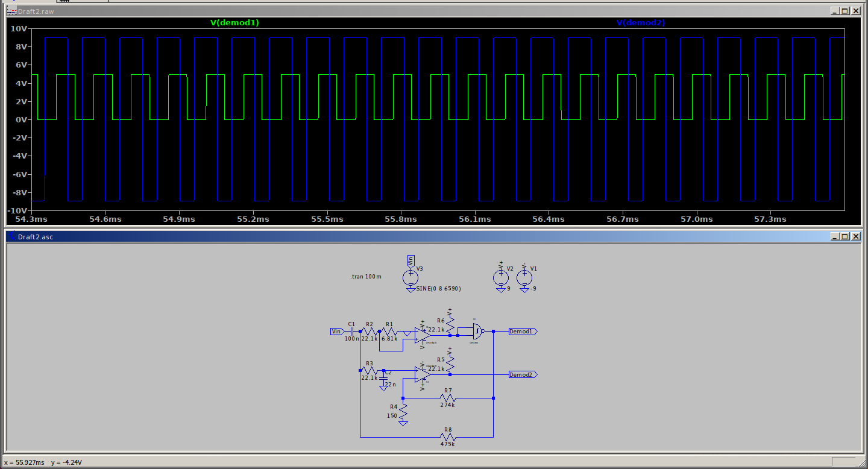Select the Schmitt trigger inverter gate

tap(477, 331)
